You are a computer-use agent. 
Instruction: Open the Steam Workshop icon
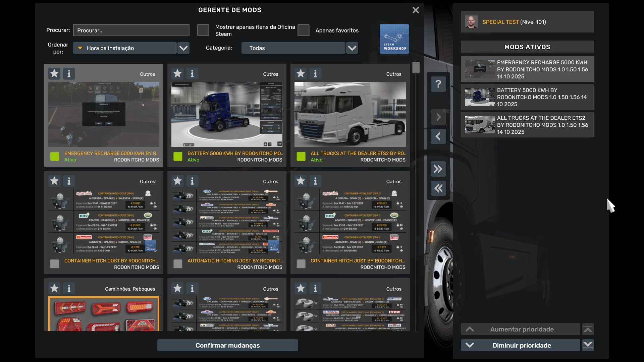pos(394,39)
